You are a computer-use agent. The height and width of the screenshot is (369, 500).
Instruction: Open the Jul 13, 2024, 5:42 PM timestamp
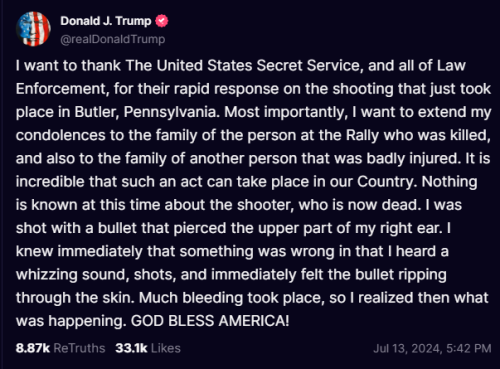click(x=432, y=348)
